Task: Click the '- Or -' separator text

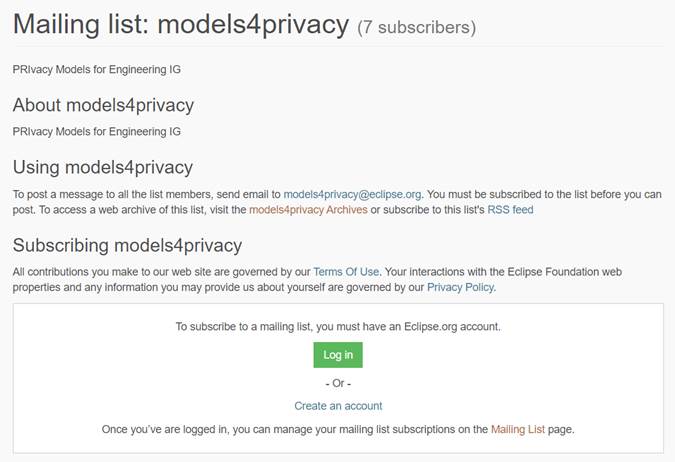Action: point(338,383)
